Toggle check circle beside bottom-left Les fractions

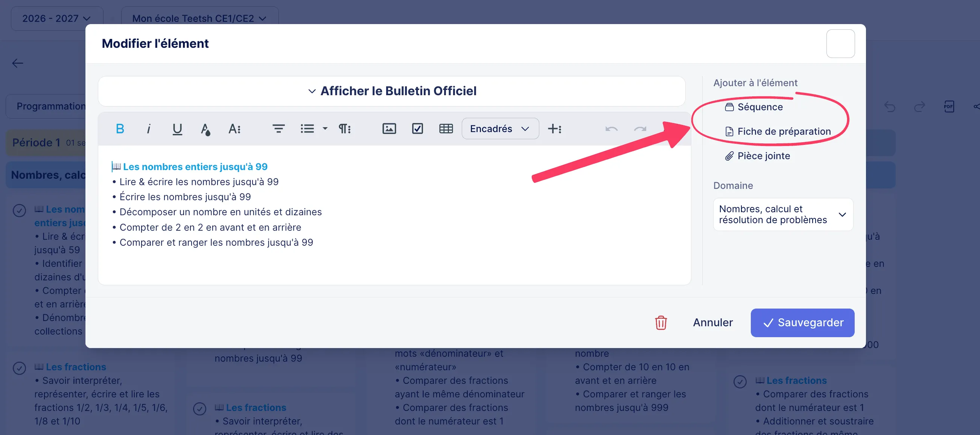20,368
